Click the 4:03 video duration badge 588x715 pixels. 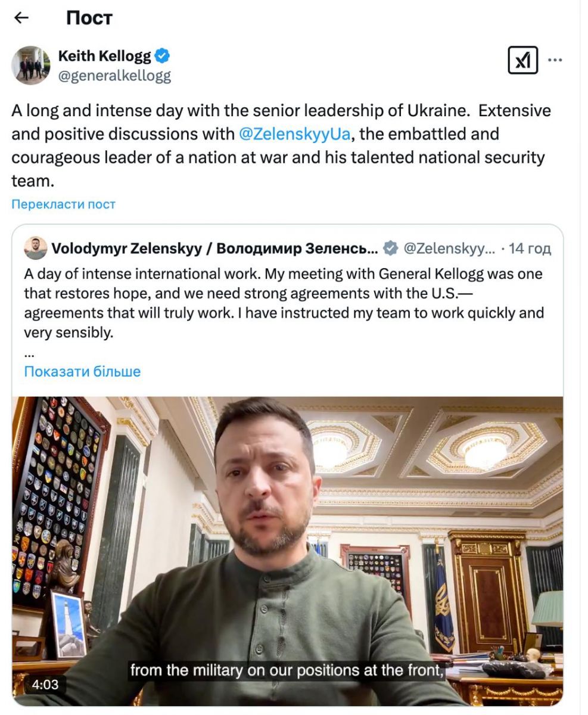pyautogui.click(x=45, y=685)
